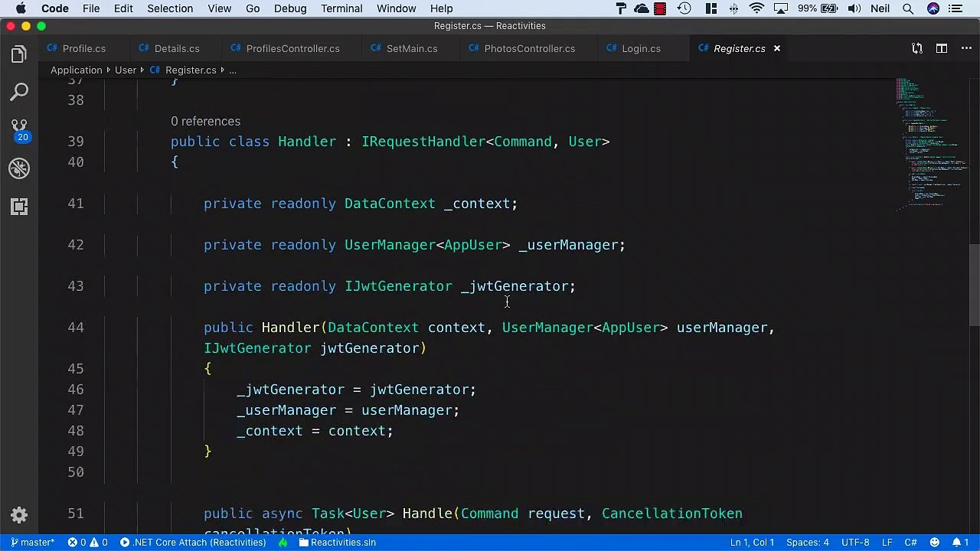The image size is (980, 551).
Task: Click the window layout menu bar icon
Action: pyautogui.click(x=711, y=8)
